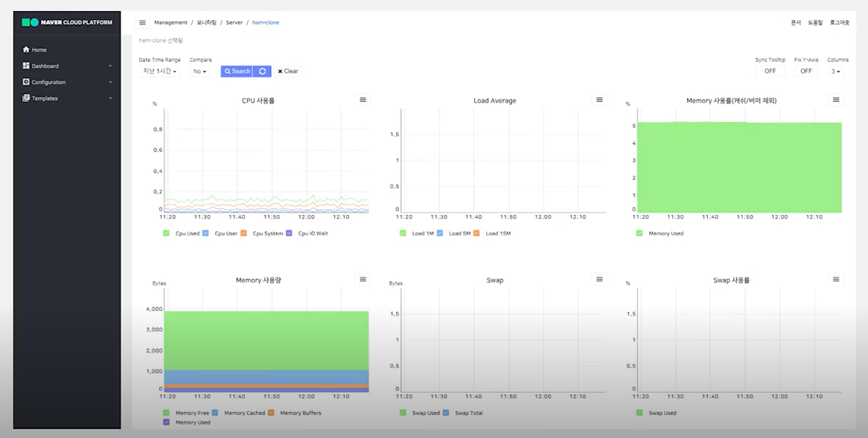Open Configuration menu item in sidebar

[x=48, y=82]
